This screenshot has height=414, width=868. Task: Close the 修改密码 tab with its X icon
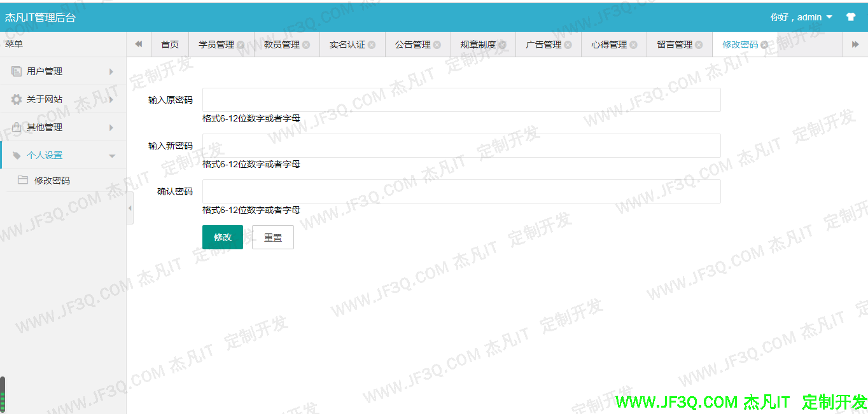[765, 45]
